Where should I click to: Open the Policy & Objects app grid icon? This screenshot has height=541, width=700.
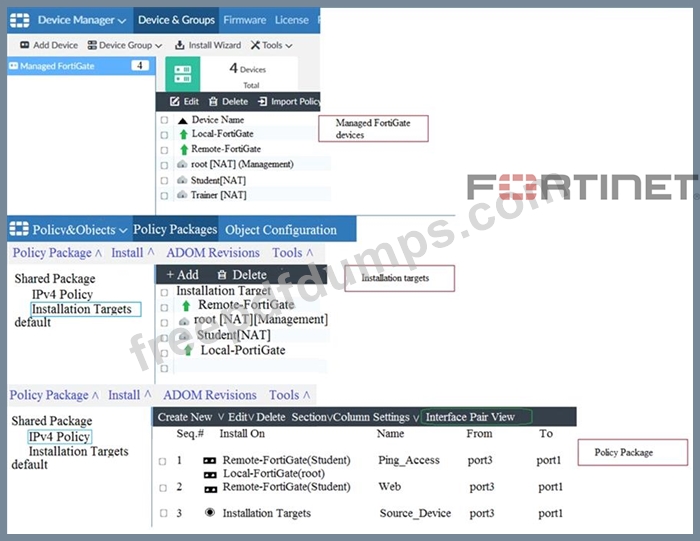(x=19, y=229)
